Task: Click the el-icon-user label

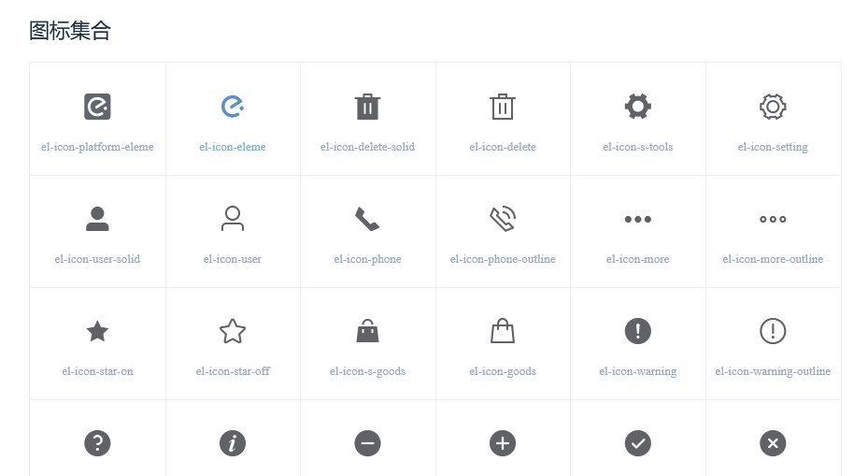Action: pyautogui.click(x=233, y=259)
